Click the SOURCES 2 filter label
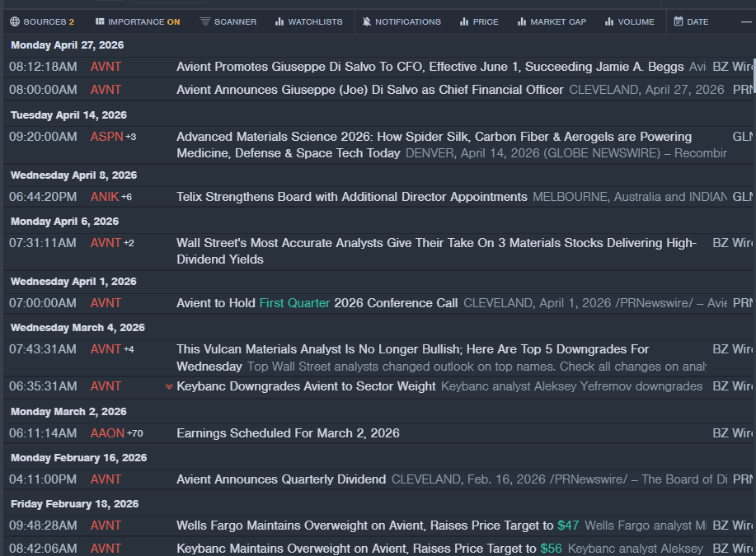756x556 pixels. (49, 21)
